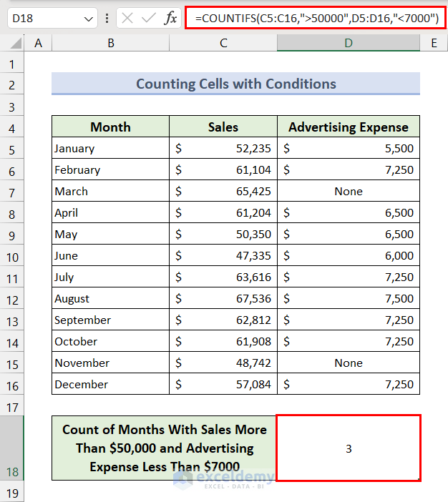448x502 pixels.
Task: Select column C header
Action: click(223, 44)
